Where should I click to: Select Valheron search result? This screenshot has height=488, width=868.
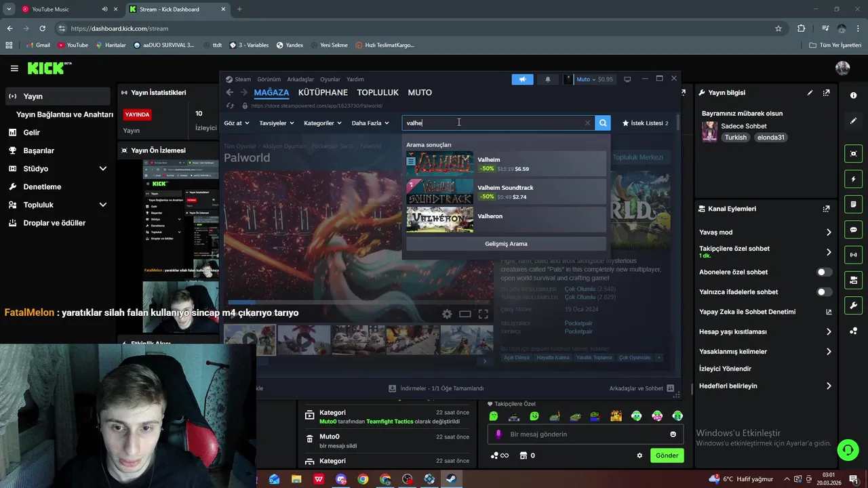coord(506,220)
